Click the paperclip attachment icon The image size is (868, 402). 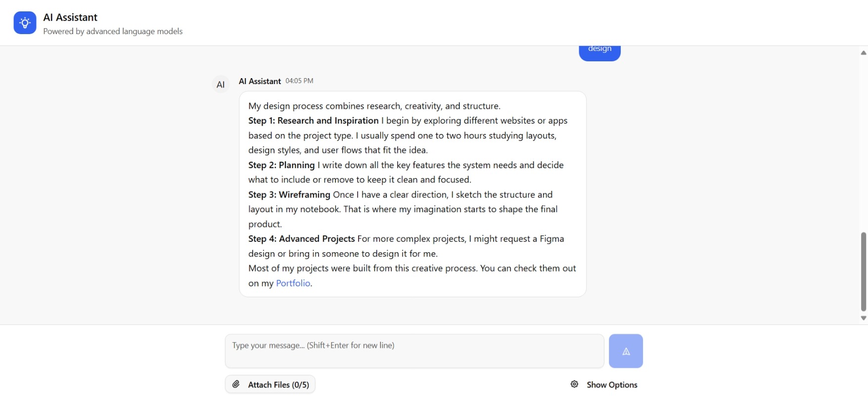tap(236, 384)
